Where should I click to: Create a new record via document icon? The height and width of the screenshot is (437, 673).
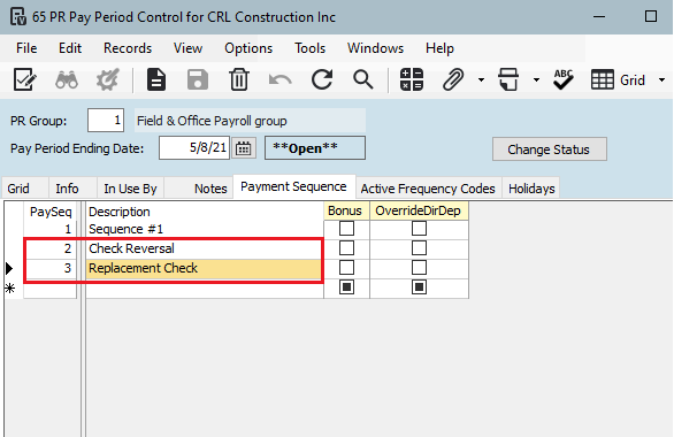coord(156,80)
